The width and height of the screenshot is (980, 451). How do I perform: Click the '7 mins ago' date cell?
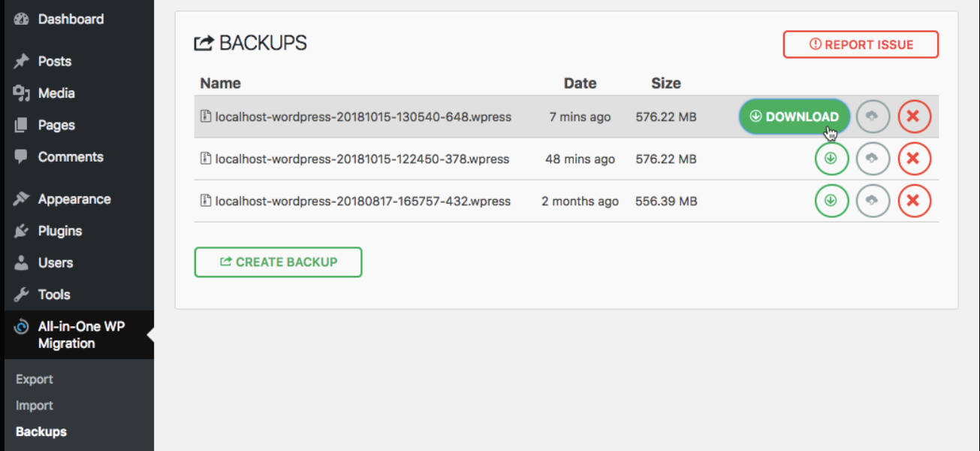click(580, 117)
